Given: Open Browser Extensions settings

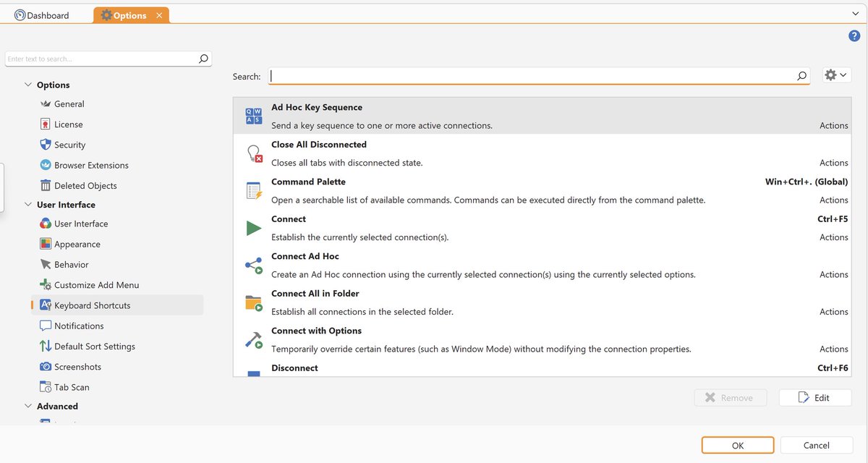Looking at the screenshot, I should coord(91,165).
